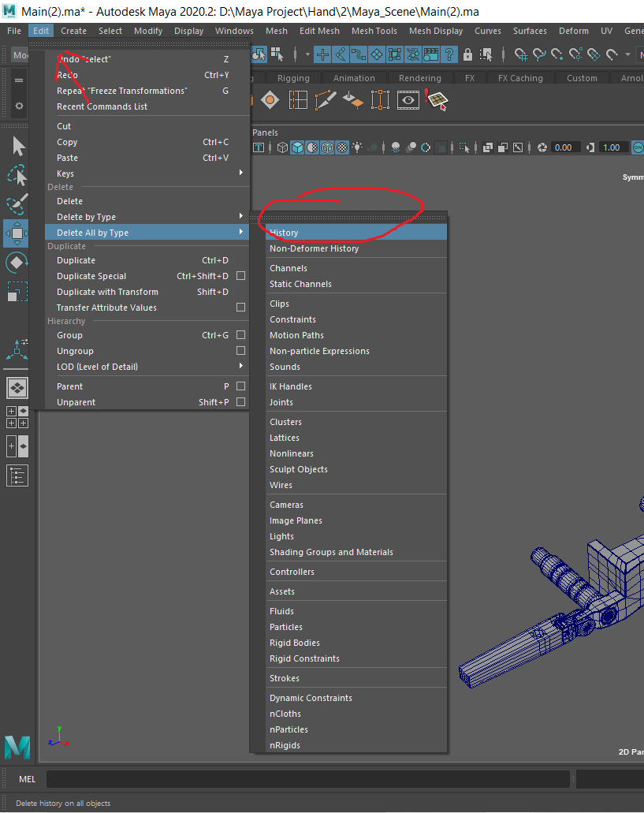Viewport: 644px width, 813px height.
Task: Click the exposure aperture icon
Action: pyautogui.click(x=542, y=147)
